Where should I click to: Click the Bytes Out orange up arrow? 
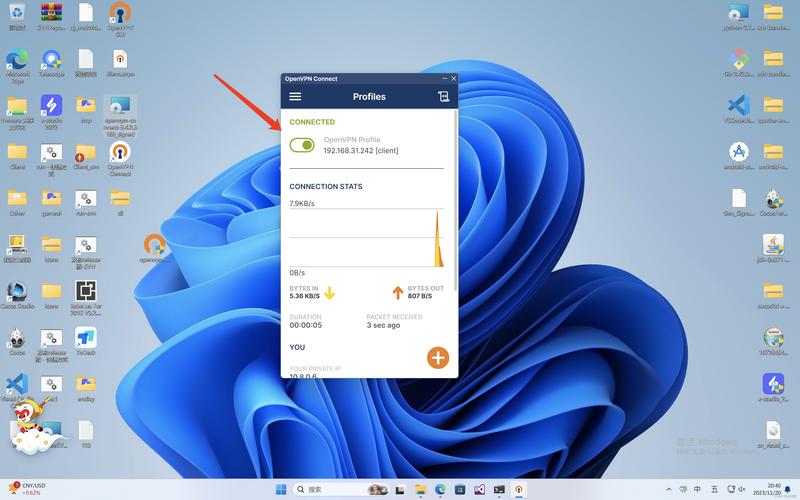click(x=397, y=293)
